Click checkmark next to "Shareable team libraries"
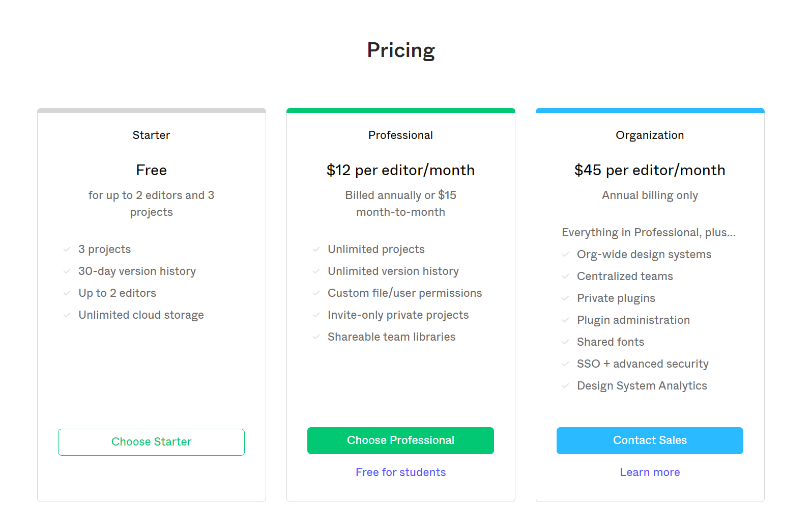The height and width of the screenshot is (527, 812). 316,337
